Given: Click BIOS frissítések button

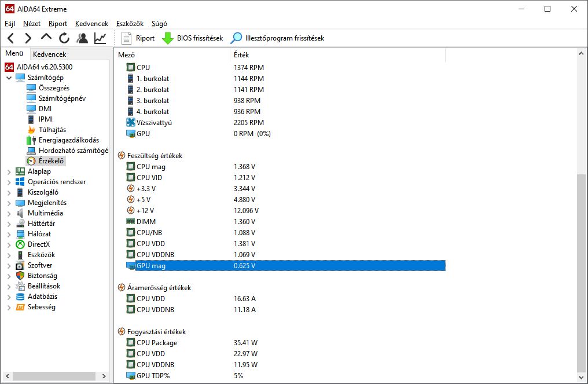Looking at the screenshot, I should point(192,38).
